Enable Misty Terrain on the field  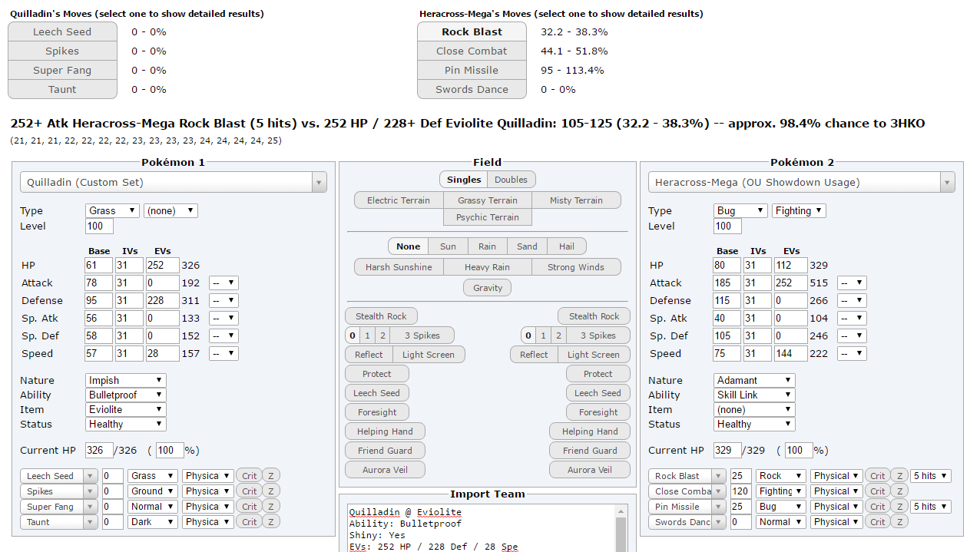576,200
